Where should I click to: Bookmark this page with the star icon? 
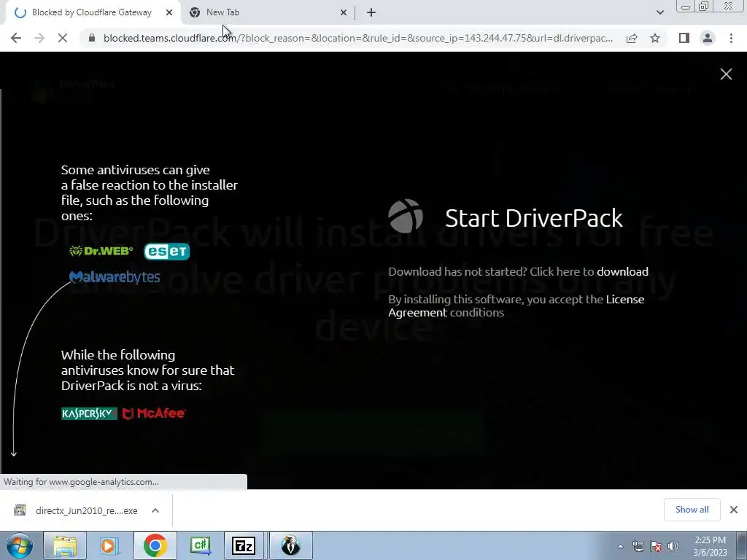(655, 38)
